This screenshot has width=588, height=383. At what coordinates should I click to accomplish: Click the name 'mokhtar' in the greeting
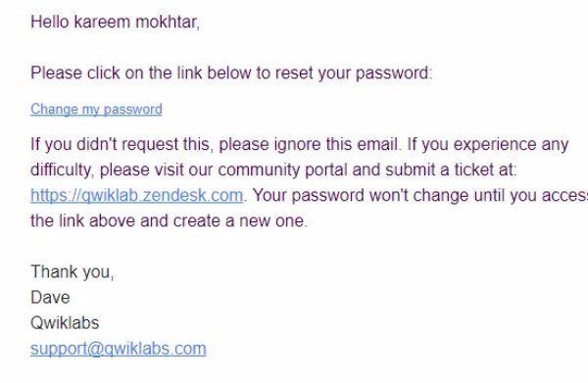(x=168, y=22)
